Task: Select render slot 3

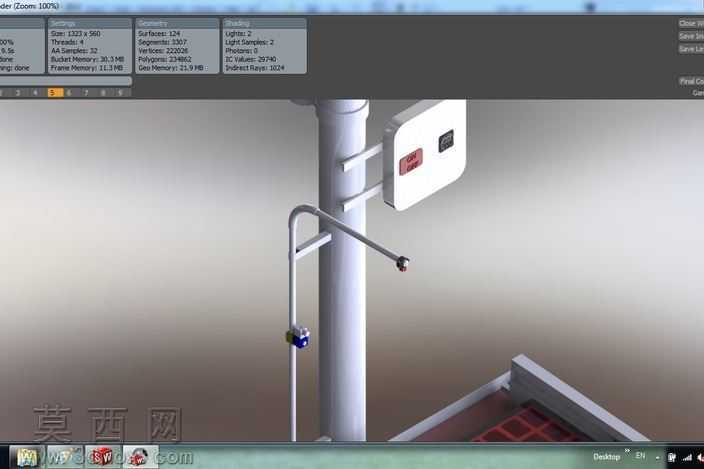Action: 18,93
